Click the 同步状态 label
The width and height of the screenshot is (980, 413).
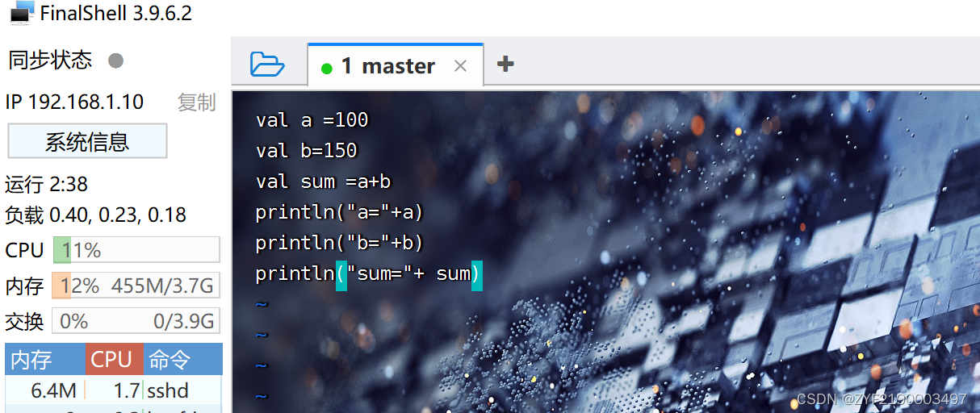click(x=50, y=60)
